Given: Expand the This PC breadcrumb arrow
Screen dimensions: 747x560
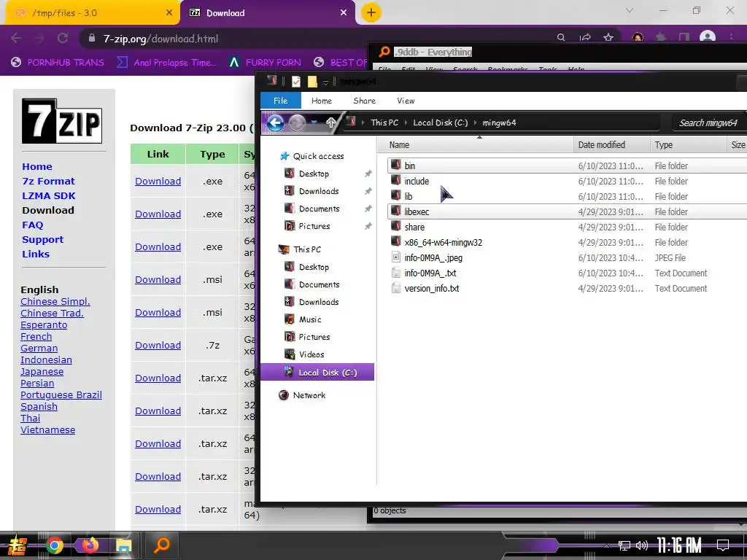Looking at the screenshot, I should click(x=406, y=122).
